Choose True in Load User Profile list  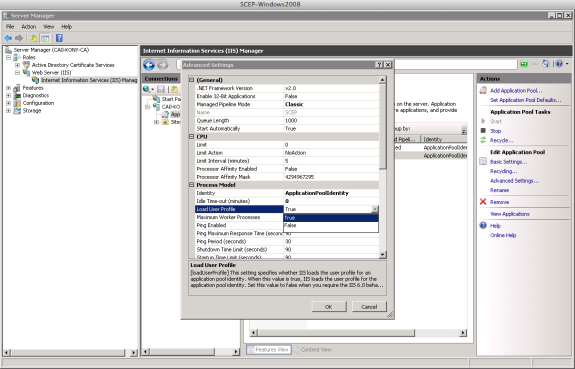point(331,218)
